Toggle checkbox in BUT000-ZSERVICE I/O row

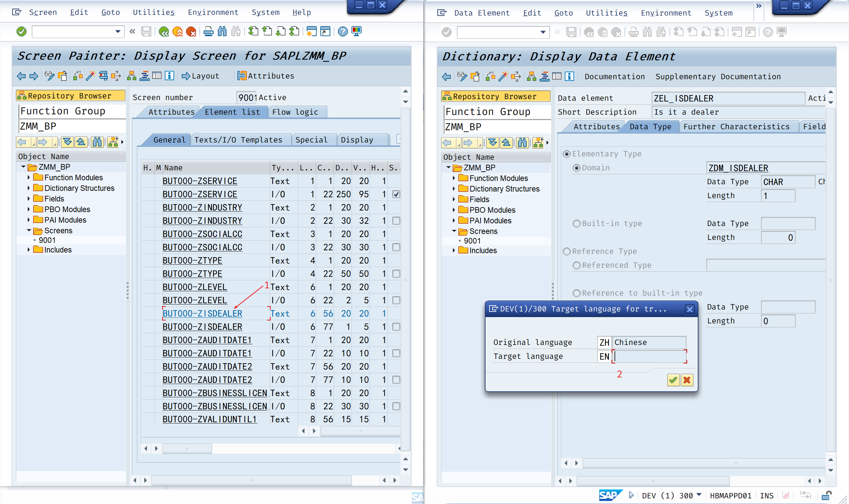(396, 194)
